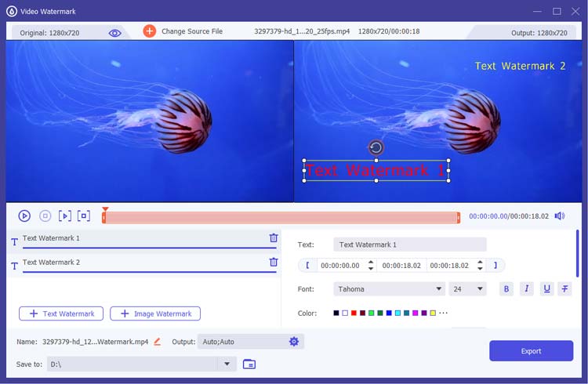Click the stop-in-brackets loop icon
The height and width of the screenshot is (384, 588).
(84, 216)
